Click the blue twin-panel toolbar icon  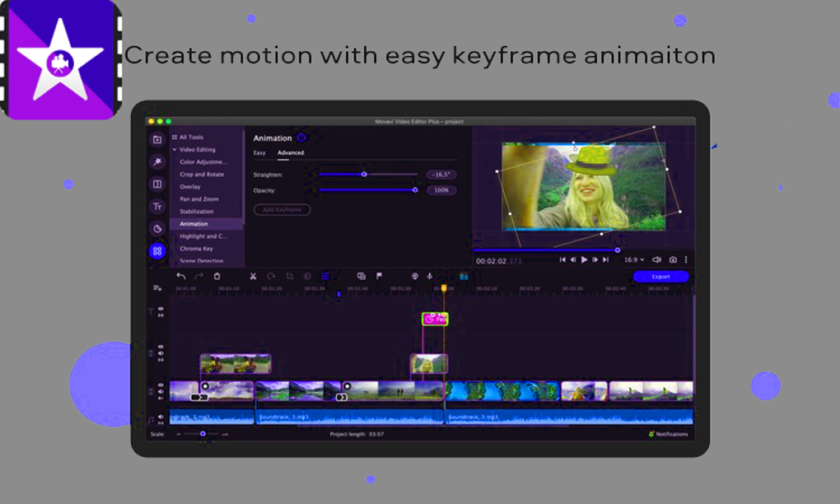pos(464,277)
